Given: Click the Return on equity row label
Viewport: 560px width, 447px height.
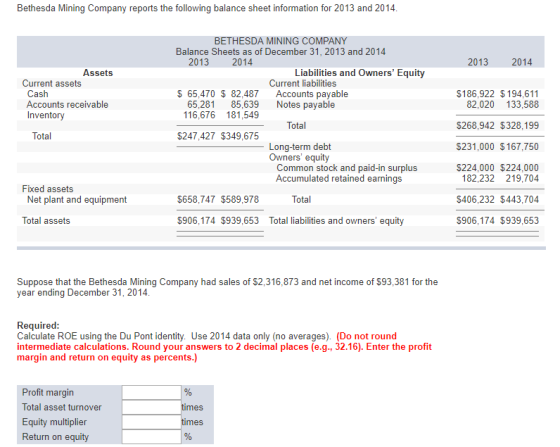Looking at the screenshot, I should [x=55, y=437].
